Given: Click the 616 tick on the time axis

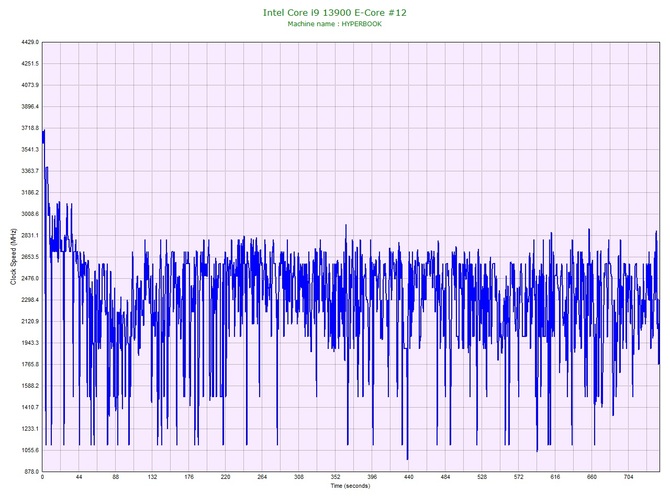Looking at the screenshot, I should [x=555, y=477].
